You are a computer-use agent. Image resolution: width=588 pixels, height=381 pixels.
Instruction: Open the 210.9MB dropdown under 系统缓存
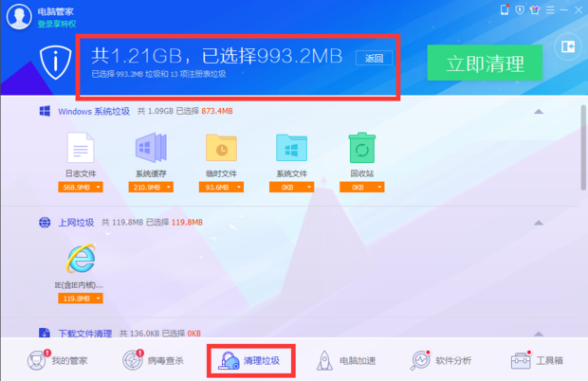tap(151, 188)
